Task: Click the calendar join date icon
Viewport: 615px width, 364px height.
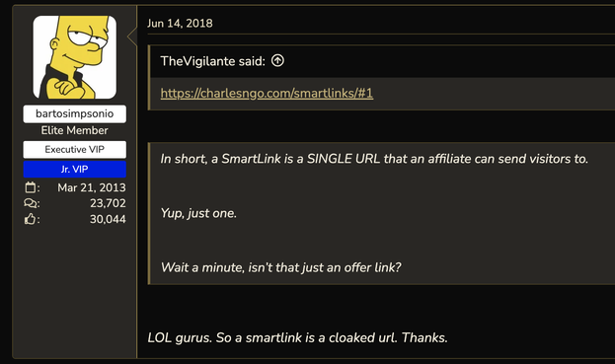Action: [31, 187]
